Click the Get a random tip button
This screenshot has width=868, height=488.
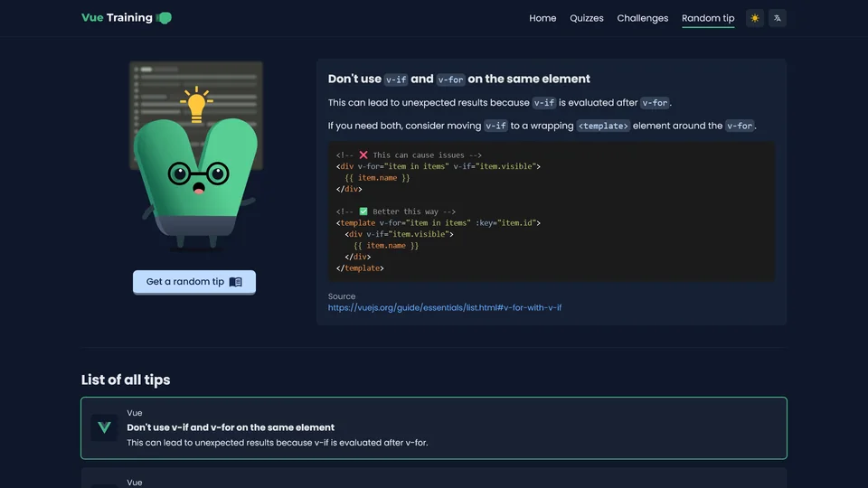click(x=194, y=282)
